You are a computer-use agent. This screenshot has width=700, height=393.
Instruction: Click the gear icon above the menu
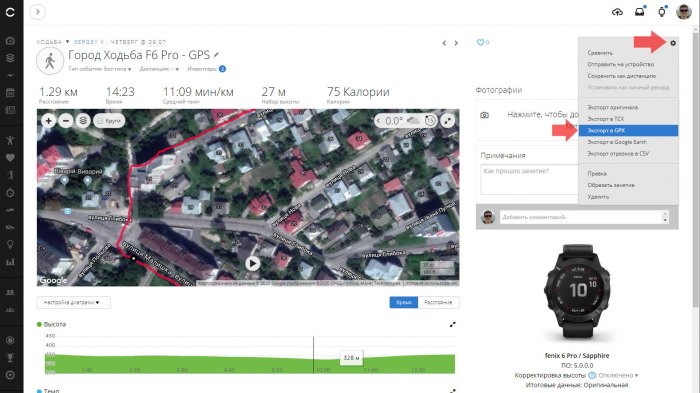[673, 43]
